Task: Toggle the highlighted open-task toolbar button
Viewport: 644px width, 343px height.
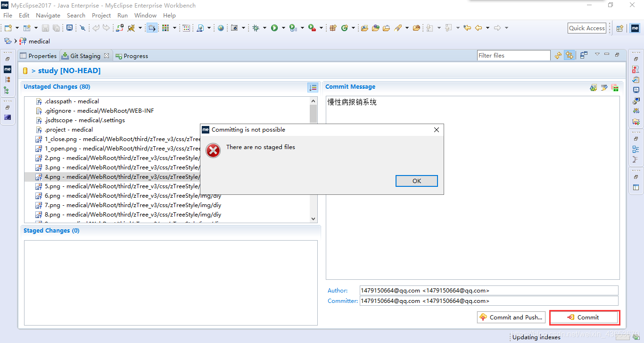Action: [x=152, y=28]
